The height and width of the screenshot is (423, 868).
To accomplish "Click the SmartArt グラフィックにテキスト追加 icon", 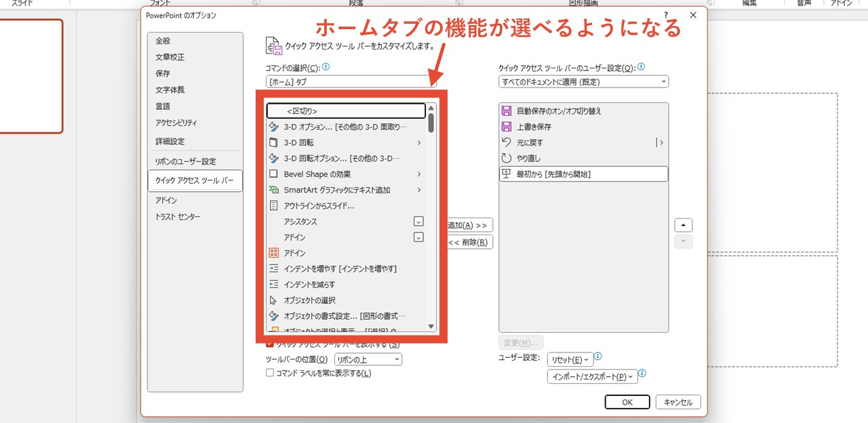I will (x=274, y=190).
